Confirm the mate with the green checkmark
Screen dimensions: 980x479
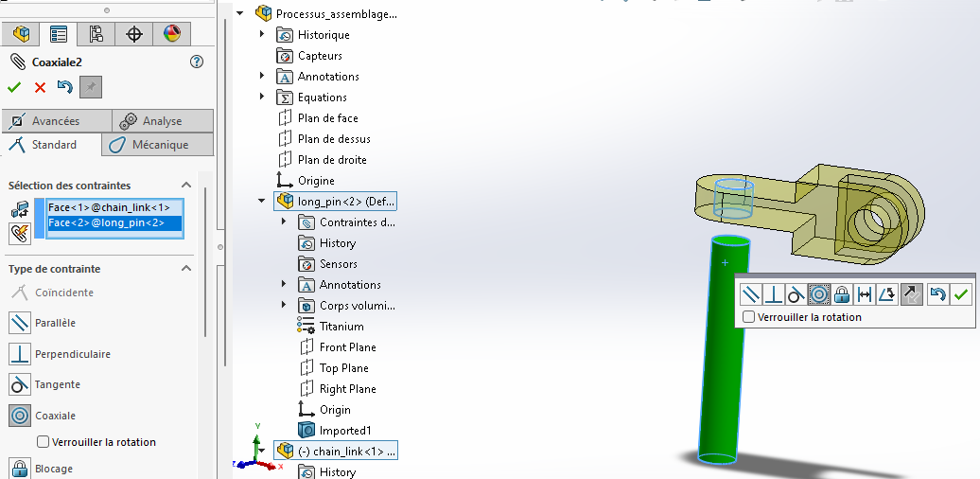click(14, 87)
